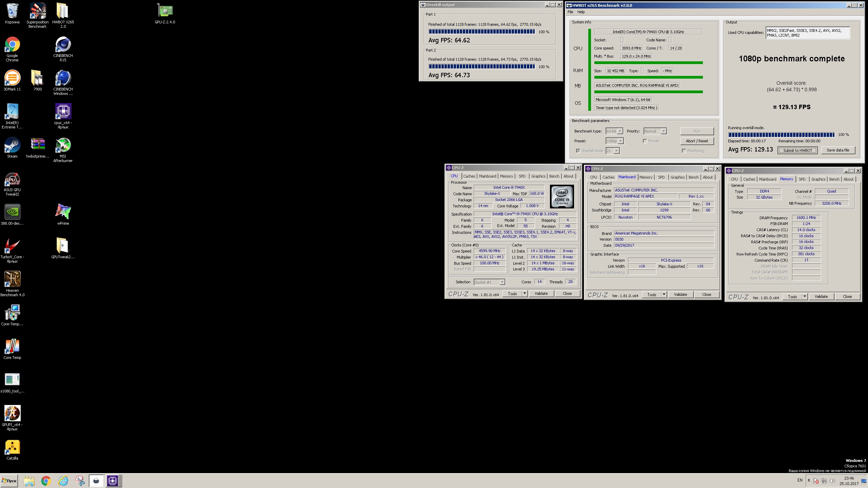Screen dimensions: 868x488
Task: Toggle the Overkill mode checkbox
Action: pos(578,151)
